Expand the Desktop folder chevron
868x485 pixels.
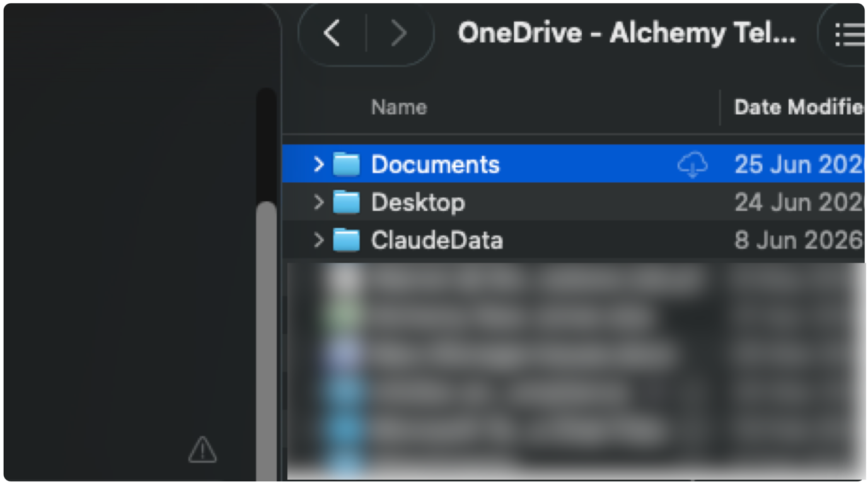point(318,202)
